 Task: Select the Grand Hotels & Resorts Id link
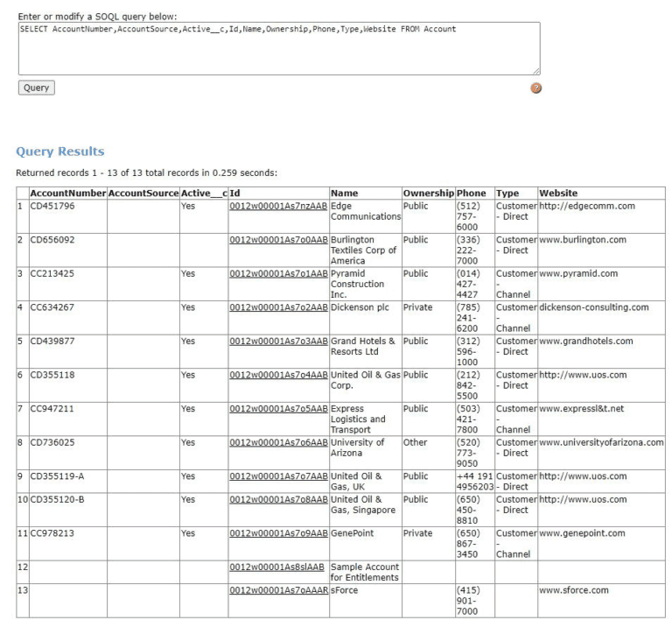point(278,342)
